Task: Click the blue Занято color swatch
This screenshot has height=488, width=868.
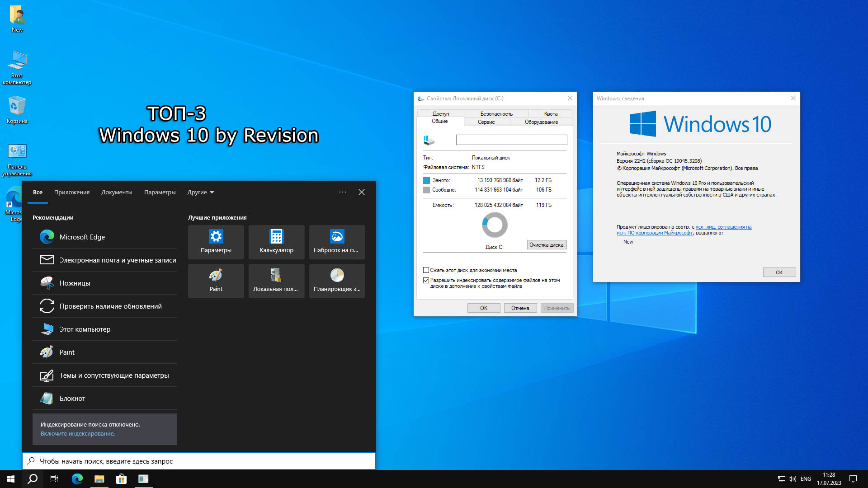Action: click(426, 180)
